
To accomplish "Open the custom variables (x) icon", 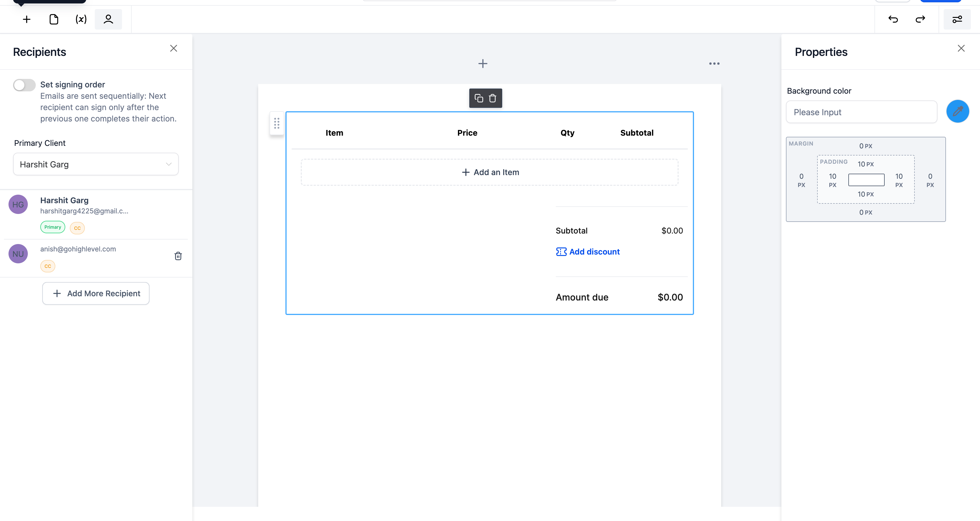I will click(x=81, y=19).
